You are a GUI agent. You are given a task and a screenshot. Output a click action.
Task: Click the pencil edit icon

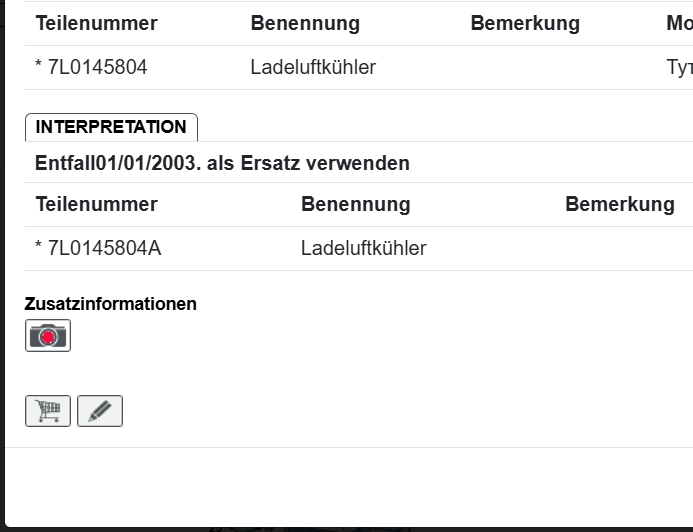(100, 411)
